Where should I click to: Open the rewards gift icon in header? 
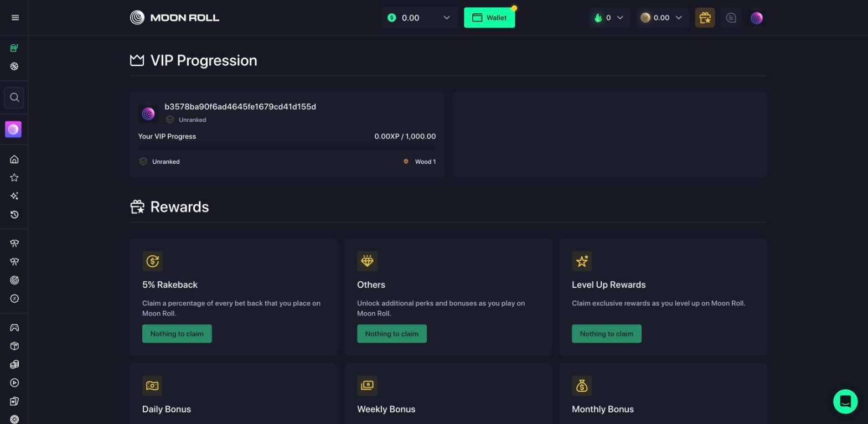point(705,18)
